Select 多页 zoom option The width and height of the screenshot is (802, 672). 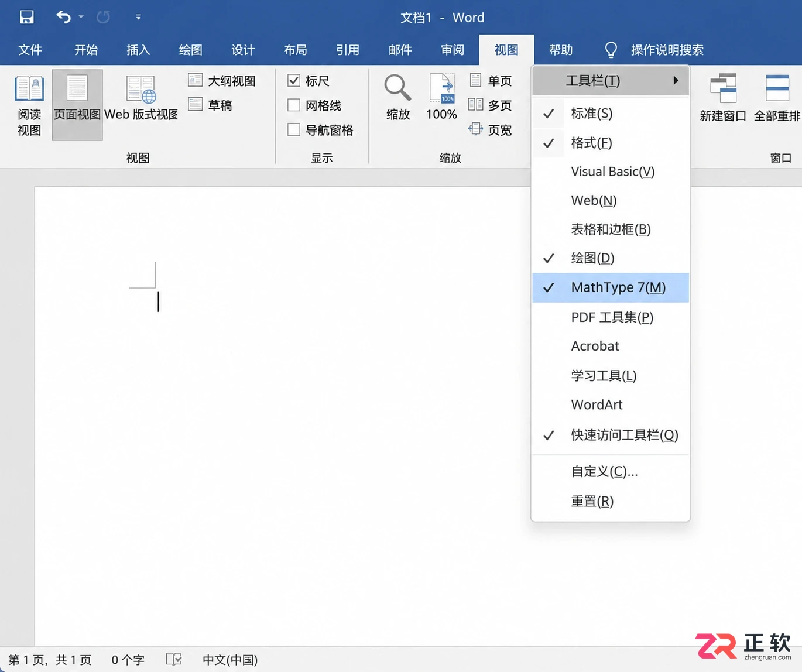pyautogui.click(x=491, y=105)
